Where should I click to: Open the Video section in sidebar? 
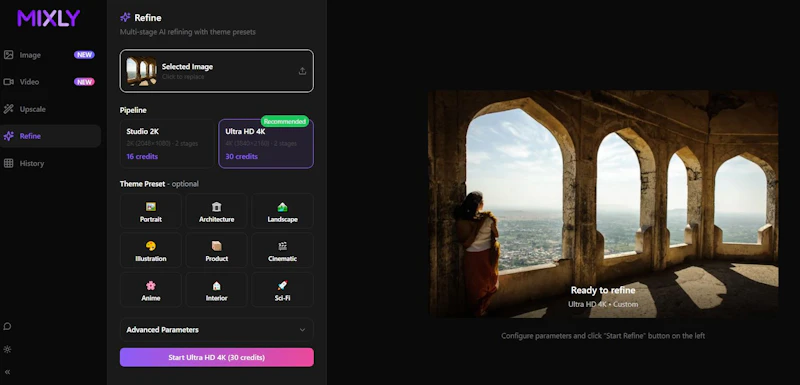[x=49, y=82]
